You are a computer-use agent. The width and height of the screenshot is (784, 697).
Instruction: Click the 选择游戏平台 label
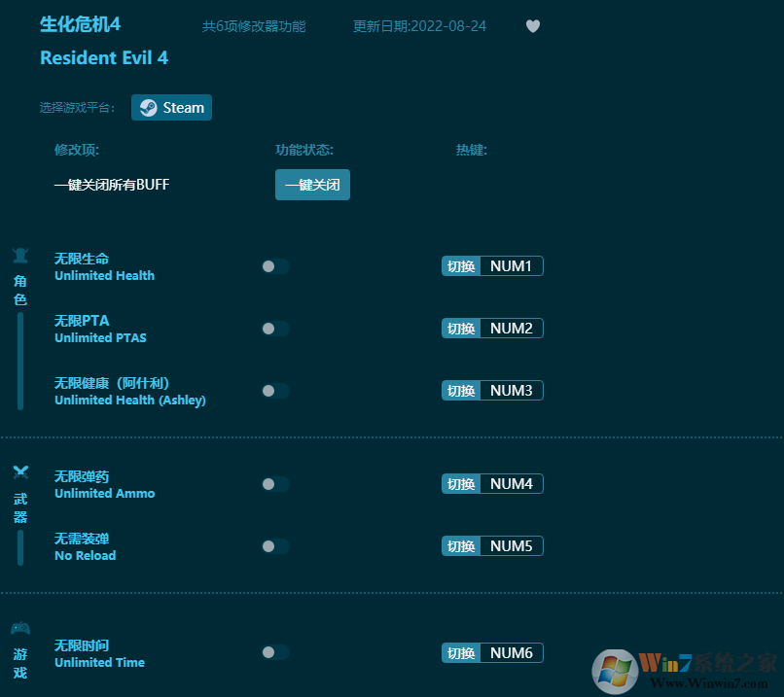77,108
